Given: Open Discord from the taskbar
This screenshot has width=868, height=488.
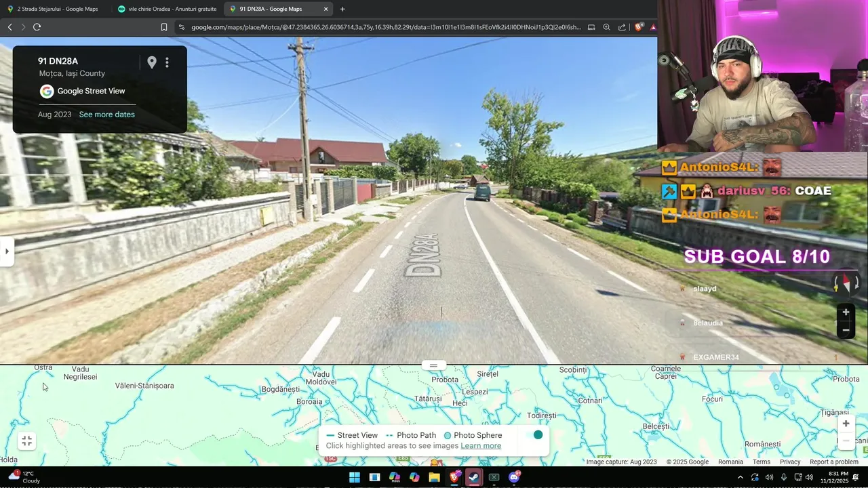Looking at the screenshot, I should (513, 477).
